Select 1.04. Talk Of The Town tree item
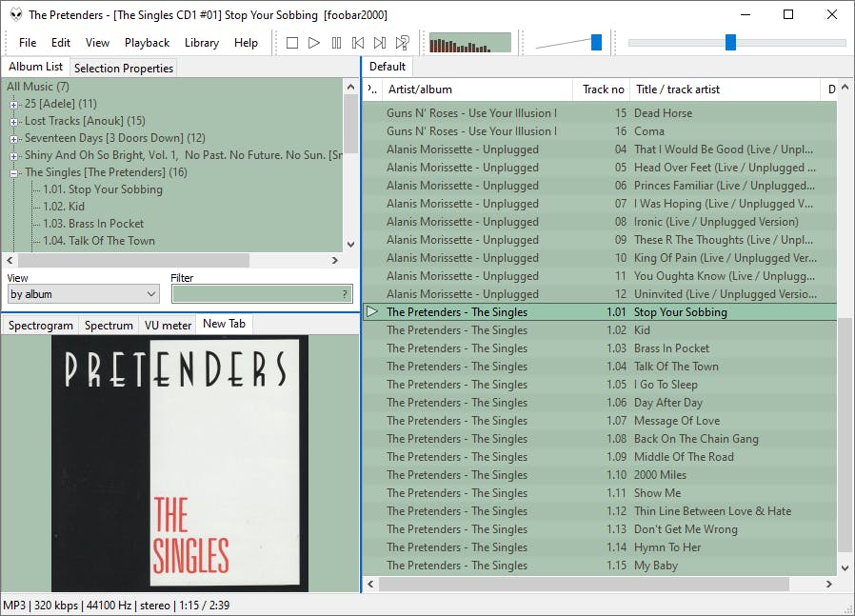 pos(99,241)
